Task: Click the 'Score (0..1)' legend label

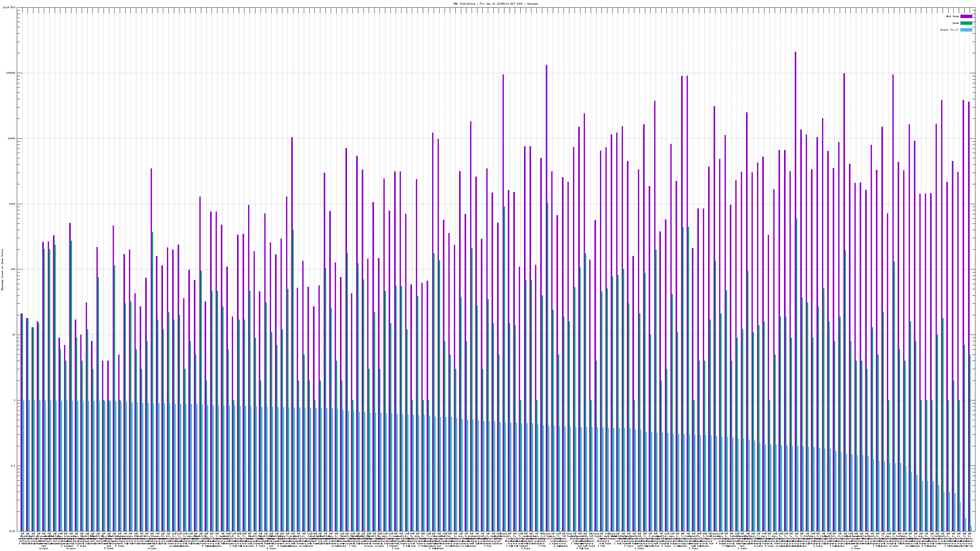Action: [949, 30]
